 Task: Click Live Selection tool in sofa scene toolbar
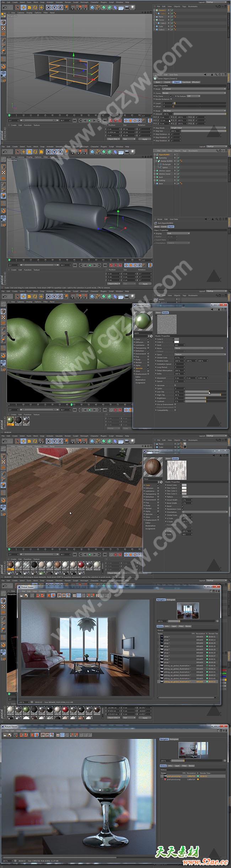[17, 152]
